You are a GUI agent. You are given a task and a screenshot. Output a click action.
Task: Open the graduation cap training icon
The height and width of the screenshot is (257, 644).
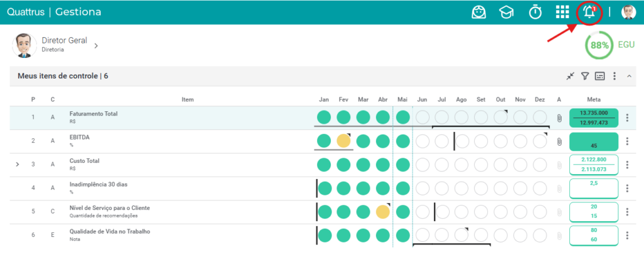(506, 13)
